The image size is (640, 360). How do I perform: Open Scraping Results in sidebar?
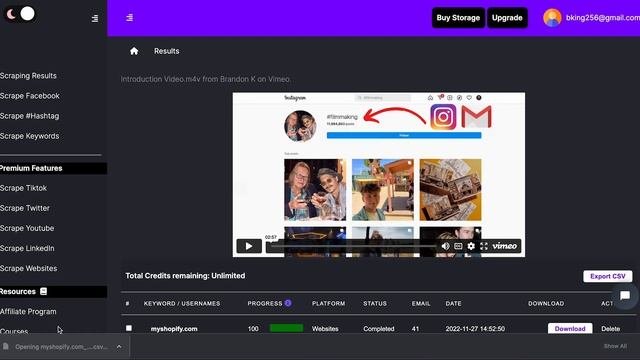28,76
